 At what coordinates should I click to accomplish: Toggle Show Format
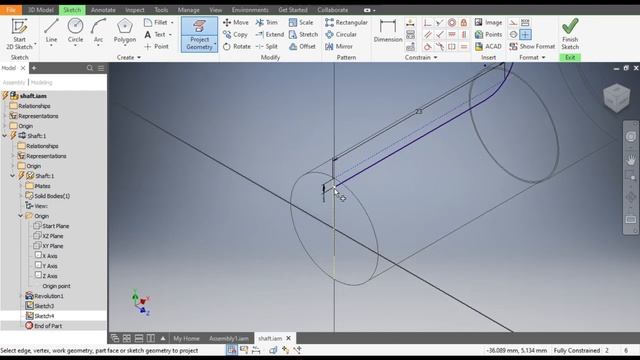click(532, 47)
